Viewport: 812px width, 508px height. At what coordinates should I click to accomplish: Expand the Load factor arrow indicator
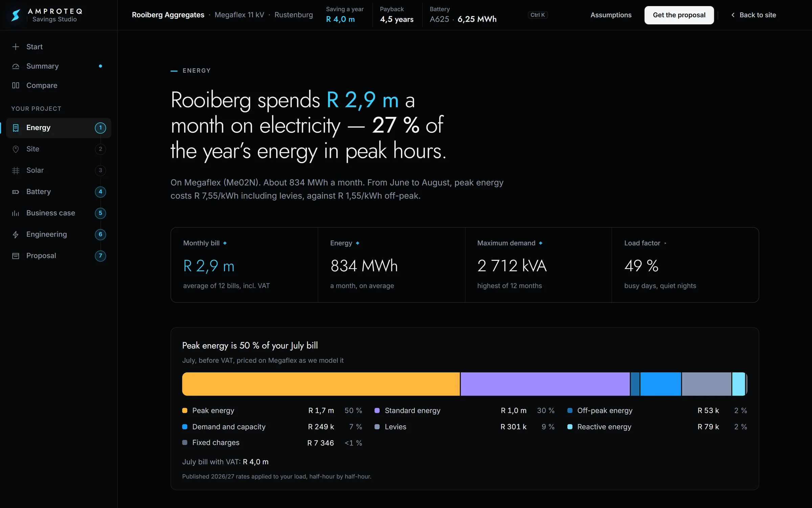[x=666, y=243]
